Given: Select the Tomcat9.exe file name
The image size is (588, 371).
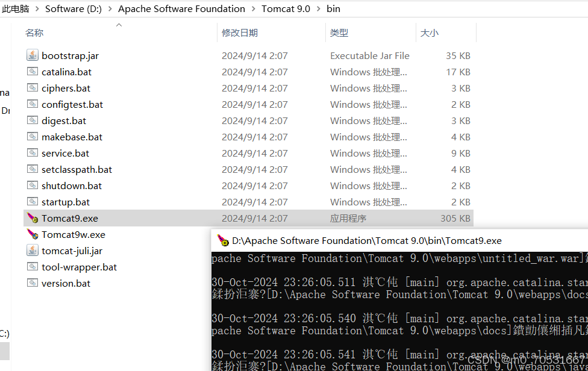Looking at the screenshot, I should coord(70,218).
